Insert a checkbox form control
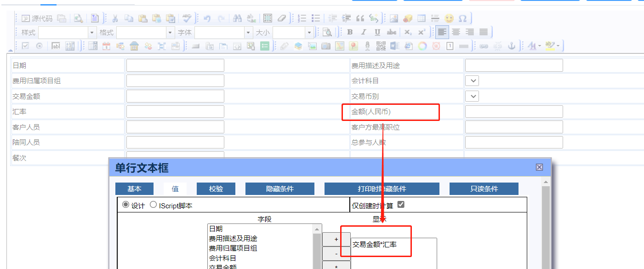 (x=26, y=46)
